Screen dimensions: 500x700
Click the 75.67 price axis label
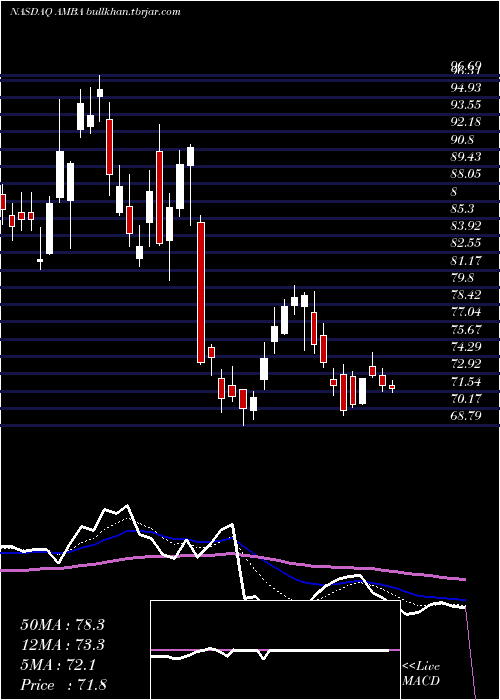(x=466, y=329)
